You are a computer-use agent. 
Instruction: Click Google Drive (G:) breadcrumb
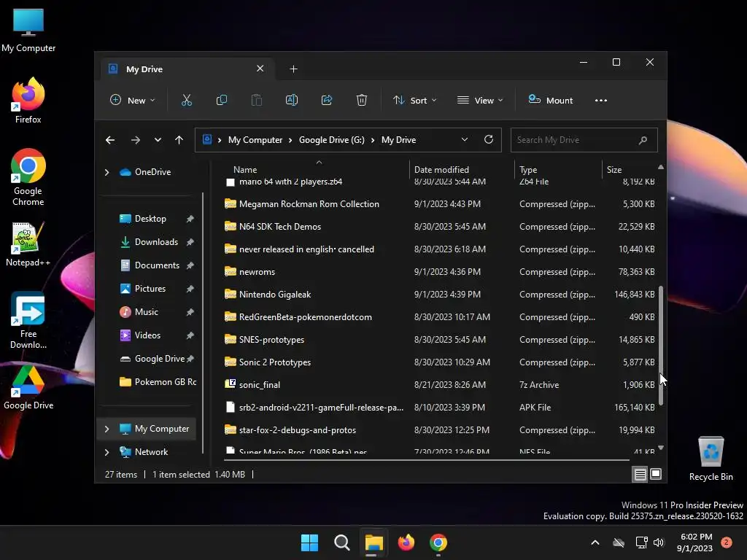(x=332, y=140)
